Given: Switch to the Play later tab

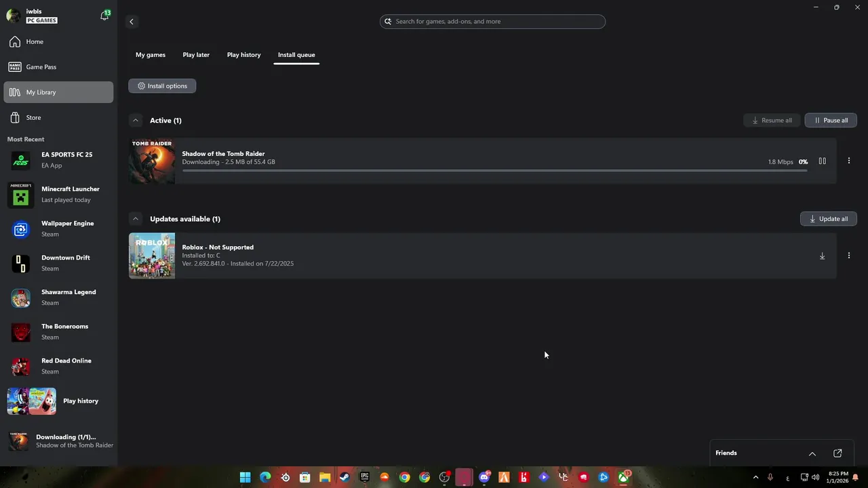Looking at the screenshot, I should [196, 55].
